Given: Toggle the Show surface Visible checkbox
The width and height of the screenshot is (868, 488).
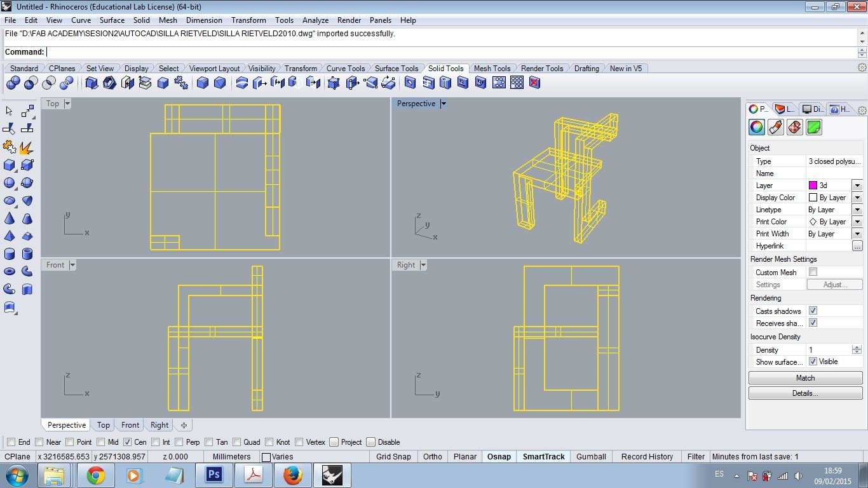Looking at the screenshot, I should coord(813,362).
